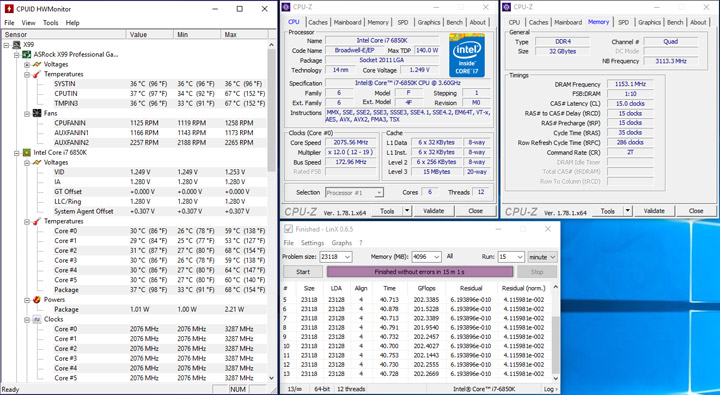Image resolution: width=720 pixels, height=395 pixels.
Task: Click the CPU Temperatures thermometer icon
Action: pos(37,221)
